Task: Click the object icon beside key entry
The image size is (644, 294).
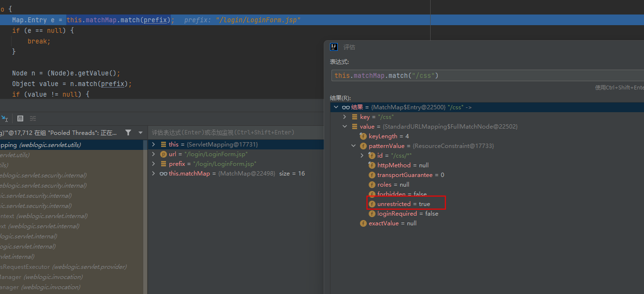Action: (355, 117)
